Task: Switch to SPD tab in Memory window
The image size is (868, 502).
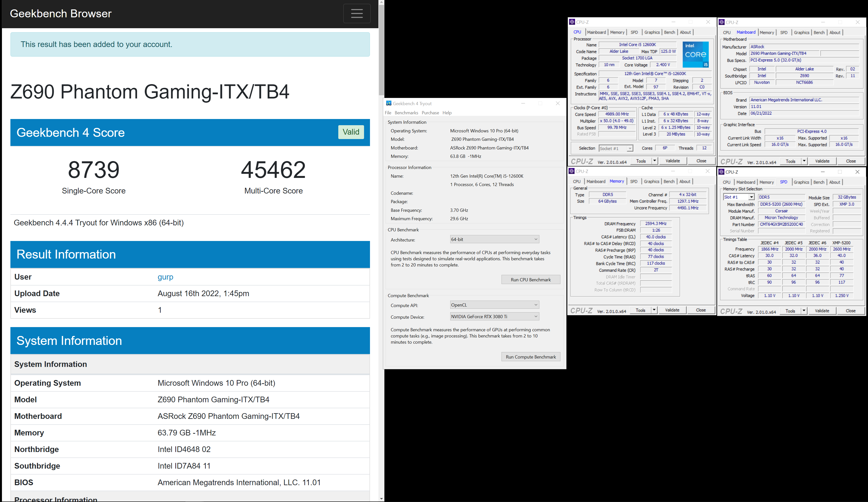Action: pyautogui.click(x=633, y=181)
